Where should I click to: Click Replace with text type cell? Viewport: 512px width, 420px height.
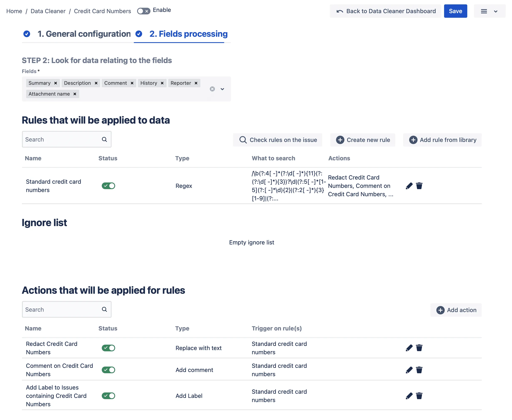[199, 348]
